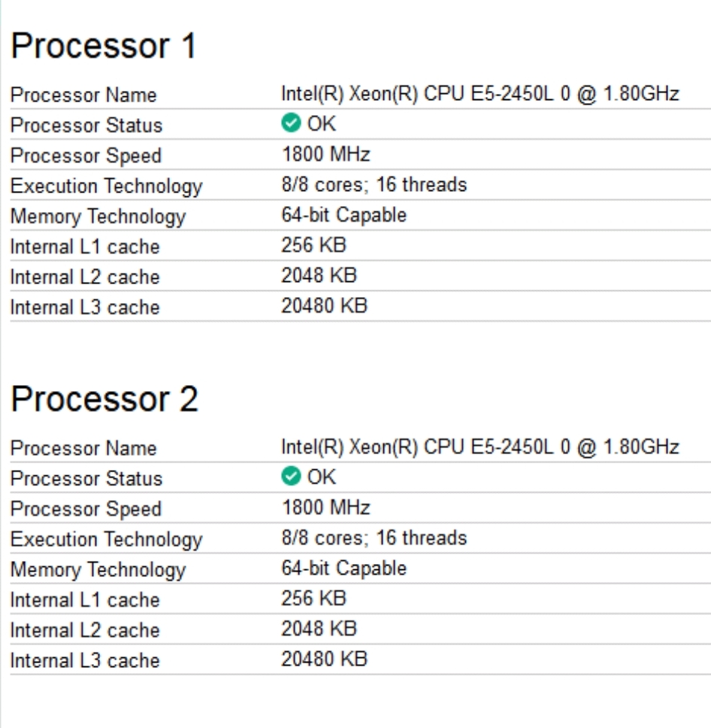Viewport: 711px width, 728px height.
Task: Click Processor 2 L1 cache 256 KB value
Action: (313, 599)
